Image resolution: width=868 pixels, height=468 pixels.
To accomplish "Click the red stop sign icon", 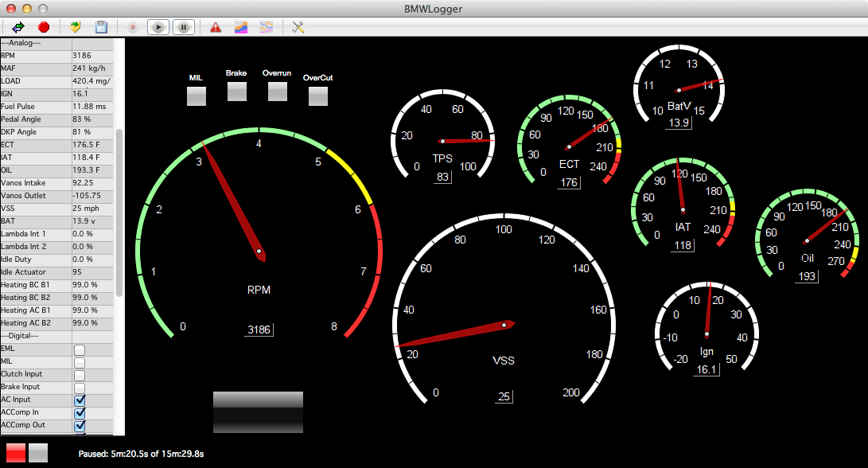I will point(44,27).
